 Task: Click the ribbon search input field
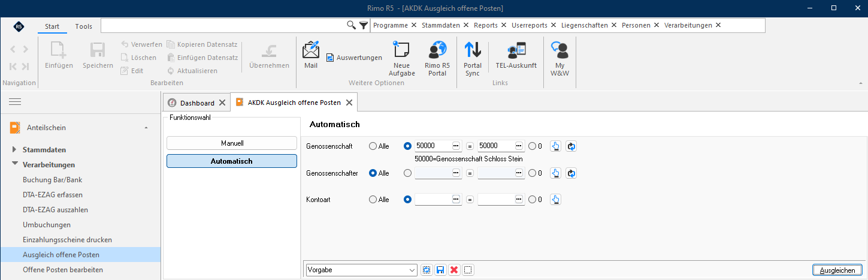(x=223, y=25)
